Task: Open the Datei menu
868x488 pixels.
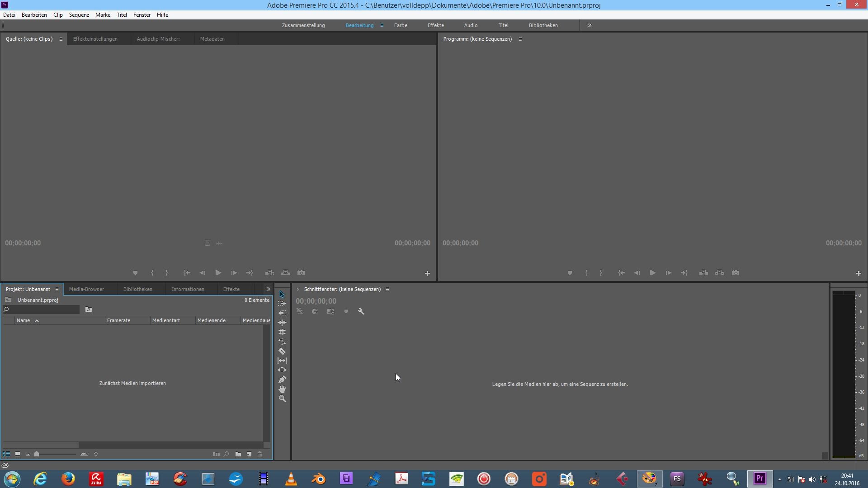Action: pyautogui.click(x=9, y=15)
